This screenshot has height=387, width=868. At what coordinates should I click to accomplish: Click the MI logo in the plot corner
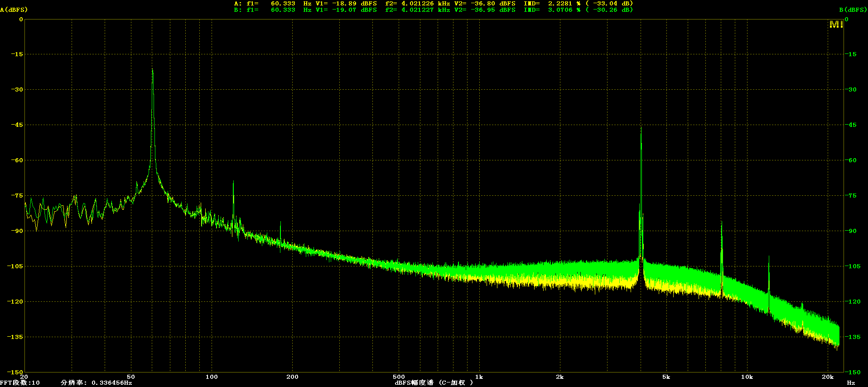[x=836, y=24]
